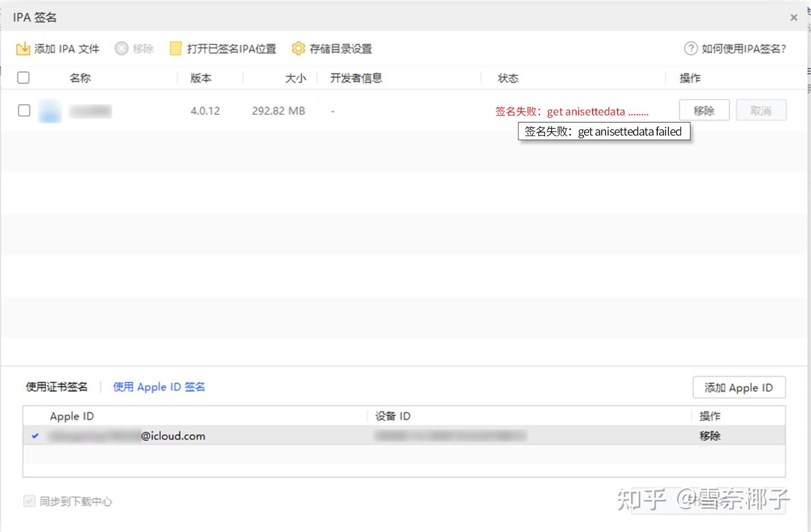The height and width of the screenshot is (532, 811).
Task: Toggle the select-all checkbox in the header
Action: [x=23, y=77]
